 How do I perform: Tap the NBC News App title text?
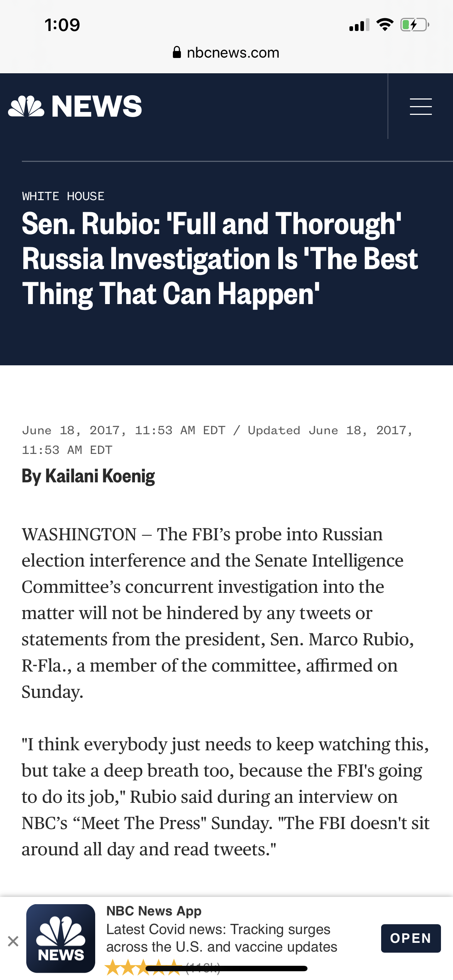[154, 911]
